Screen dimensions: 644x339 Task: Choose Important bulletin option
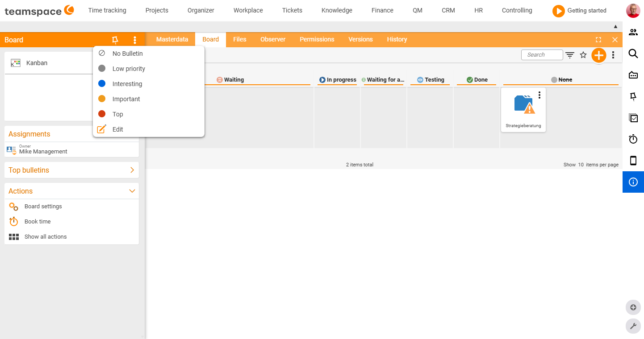tap(149, 99)
